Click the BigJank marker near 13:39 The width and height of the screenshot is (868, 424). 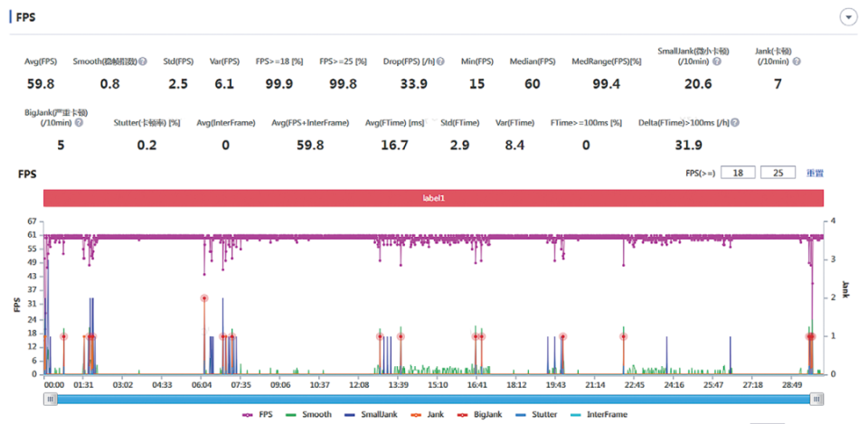click(401, 336)
